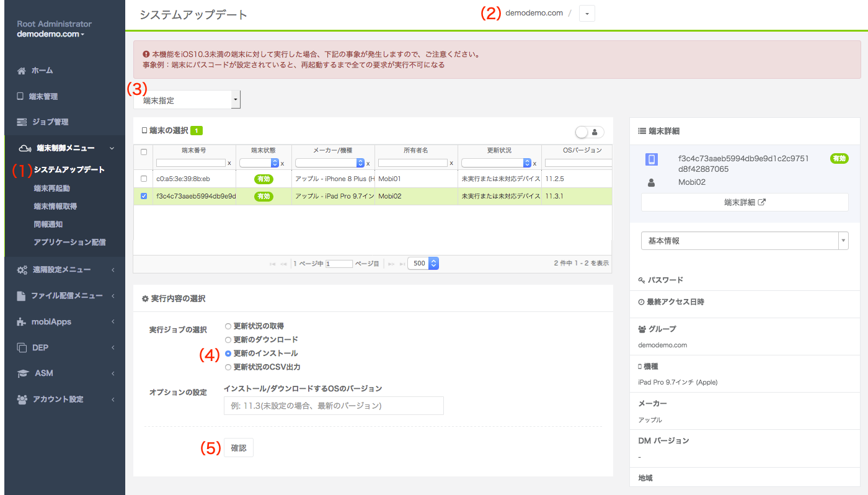The height and width of the screenshot is (495, 868).
Task: Open 端末情報取得 in sidebar submenu
Action: pos(55,206)
